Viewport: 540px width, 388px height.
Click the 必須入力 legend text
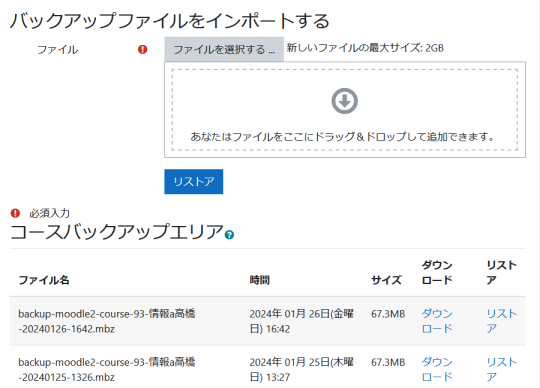pos(50,213)
